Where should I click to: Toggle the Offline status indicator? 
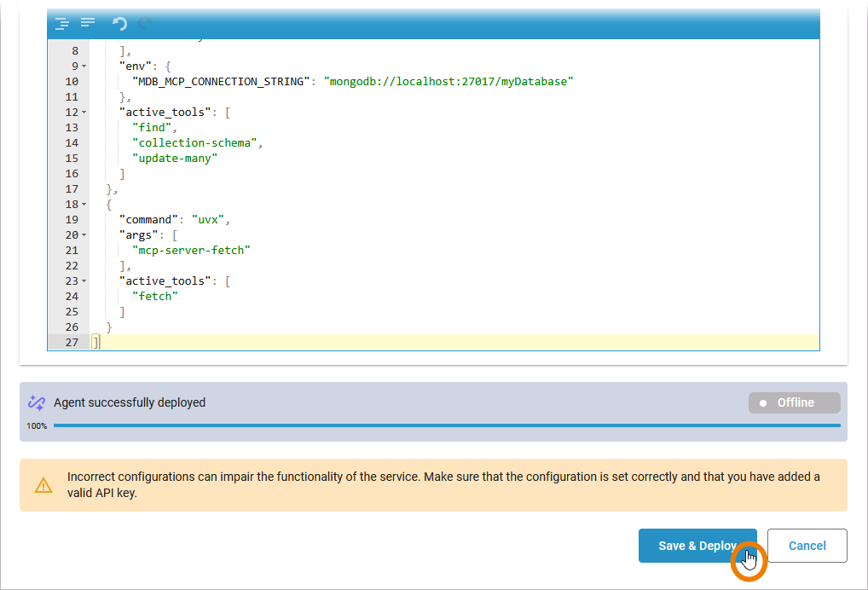794,402
